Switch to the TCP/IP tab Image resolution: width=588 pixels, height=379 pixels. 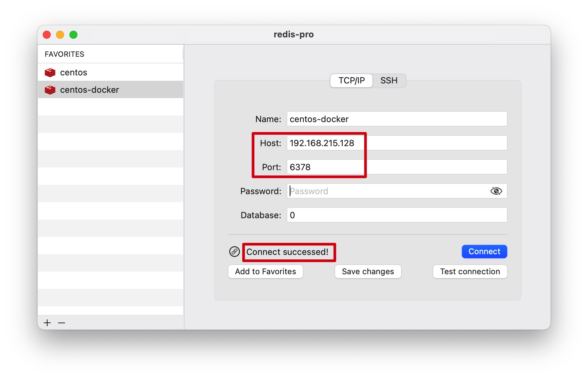351,80
